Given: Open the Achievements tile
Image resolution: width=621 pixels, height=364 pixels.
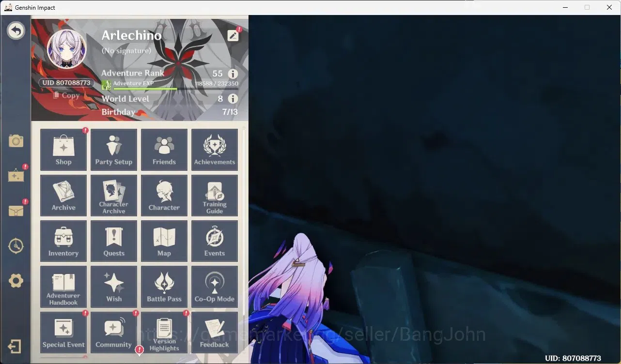Looking at the screenshot, I should (215, 150).
